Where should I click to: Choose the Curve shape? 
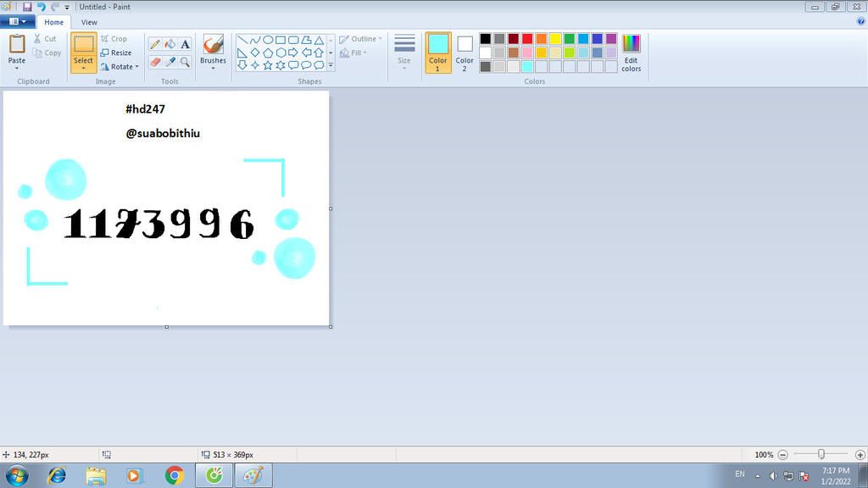pyautogui.click(x=254, y=40)
